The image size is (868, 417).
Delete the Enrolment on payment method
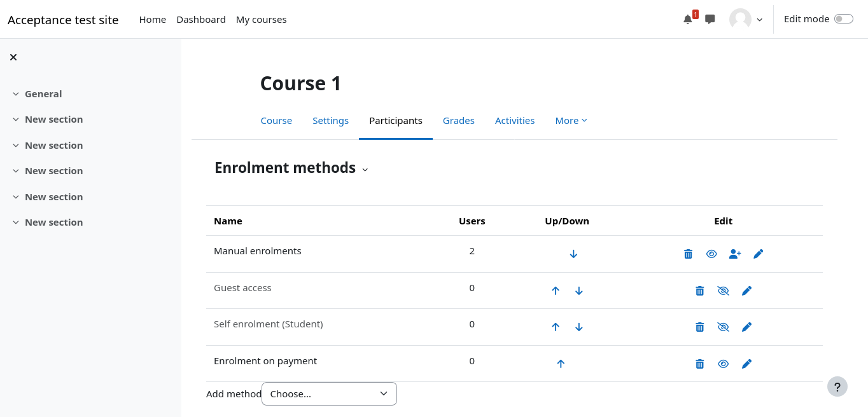tap(700, 364)
